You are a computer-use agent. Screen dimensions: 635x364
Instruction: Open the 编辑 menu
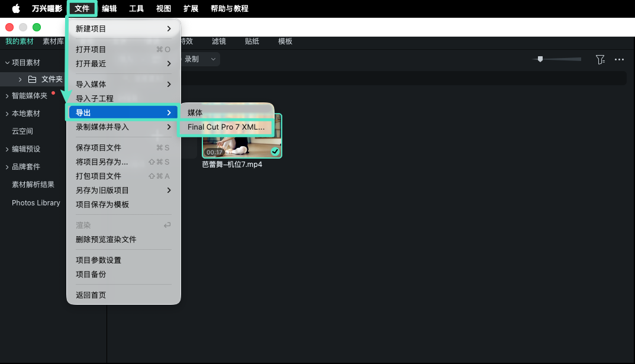[109, 8]
